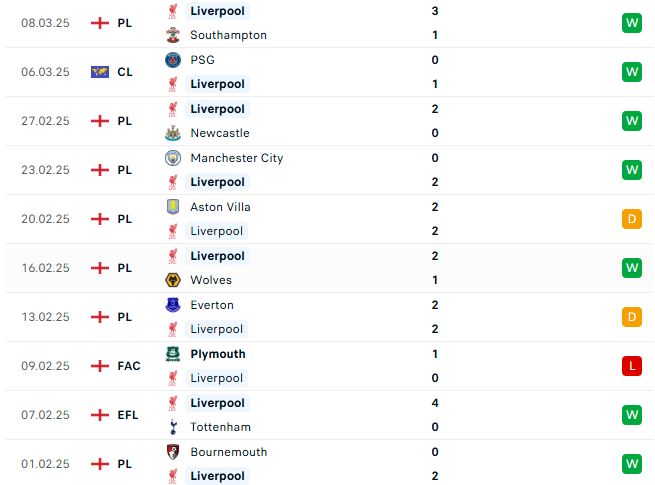Select the Manchester City team name
655x485 pixels.
[x=237, y=158]
